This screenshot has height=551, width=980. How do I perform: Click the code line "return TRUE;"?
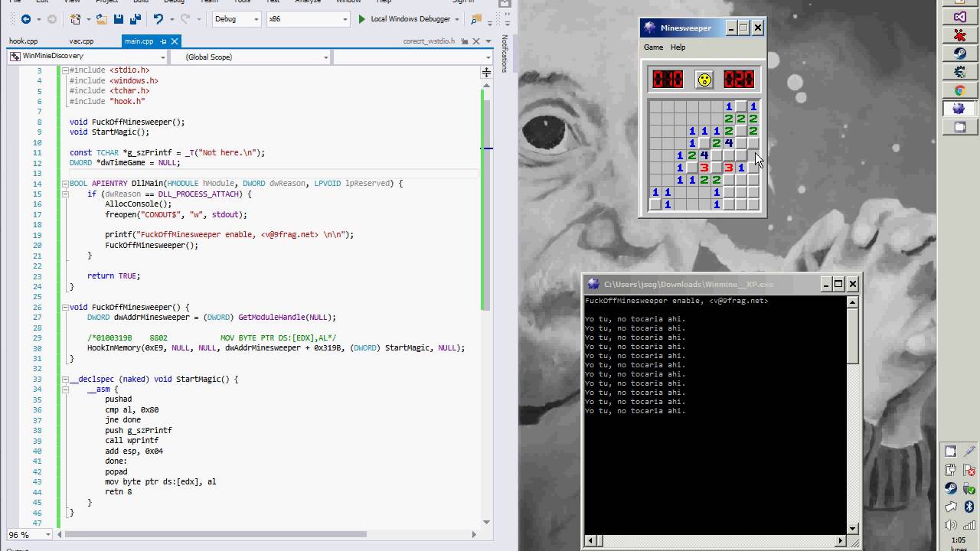(x=114, y=276)
